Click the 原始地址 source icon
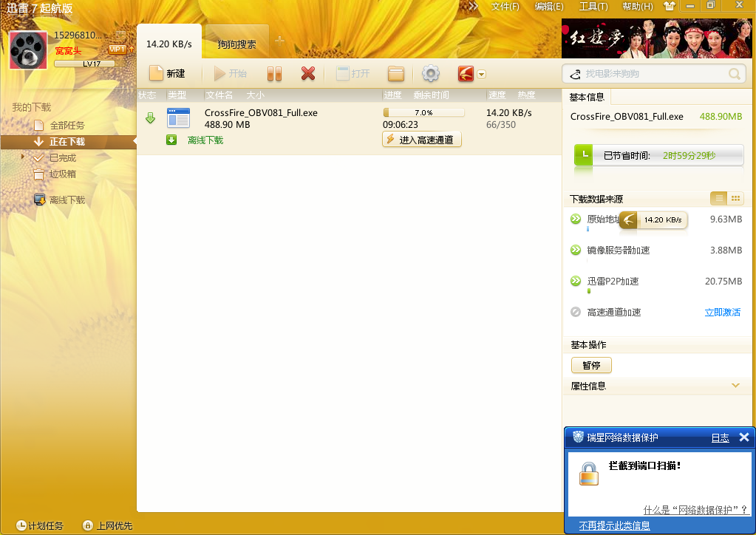This screenshot has width=756, height=535. coord(576,219)
